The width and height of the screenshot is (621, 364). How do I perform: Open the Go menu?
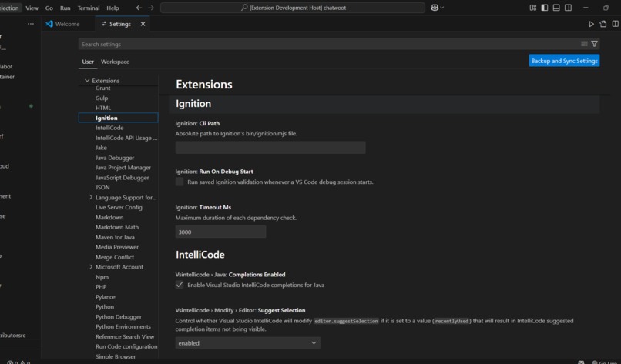(x=49, y=8)
